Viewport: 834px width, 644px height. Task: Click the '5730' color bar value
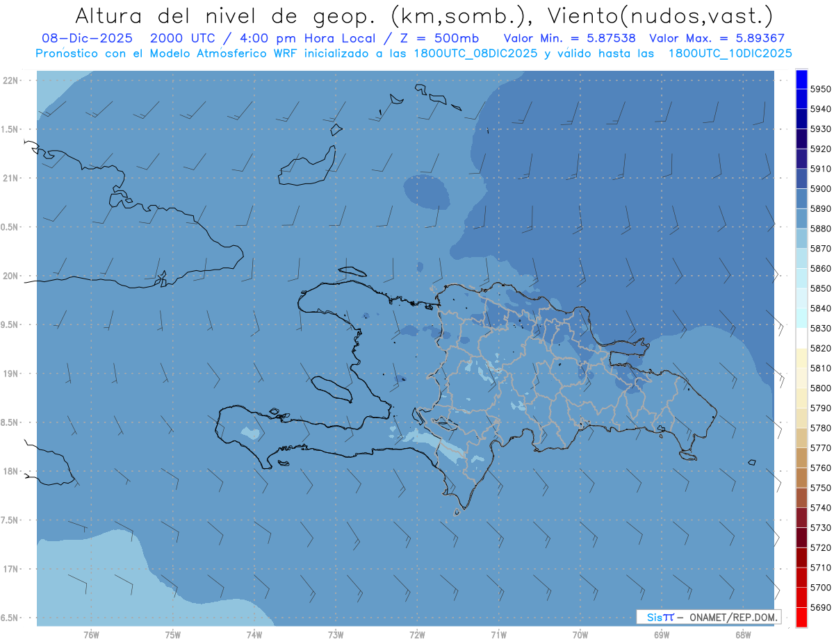click(820, 527)
